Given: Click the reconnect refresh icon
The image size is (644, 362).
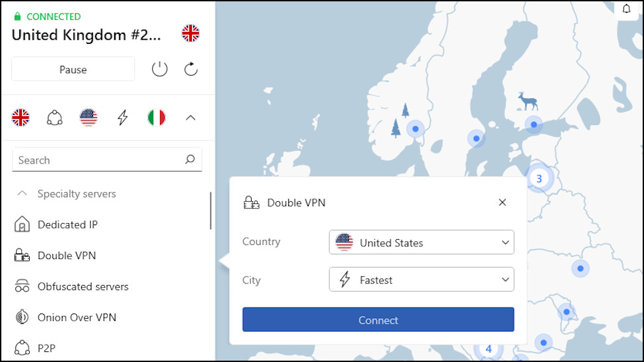Looking at the screenshot, I should coord(191,69).
